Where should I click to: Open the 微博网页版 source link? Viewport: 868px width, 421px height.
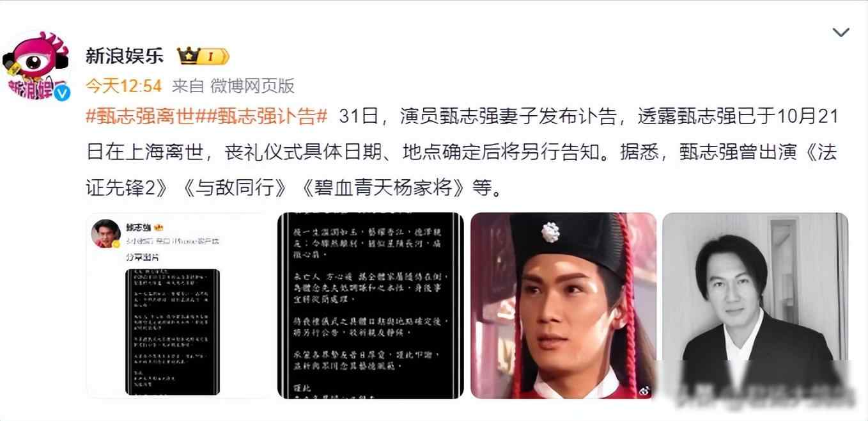coord(252,86)
